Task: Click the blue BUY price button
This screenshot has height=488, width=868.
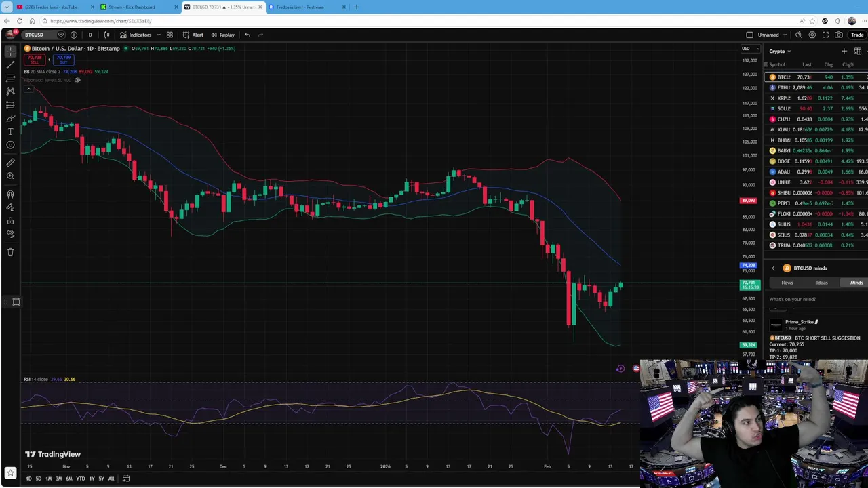Action: click(63, 60)
